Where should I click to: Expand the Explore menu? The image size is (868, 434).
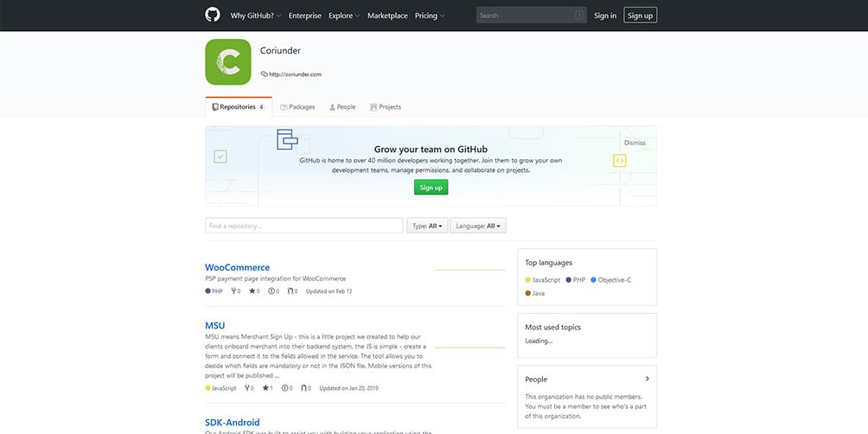coord(344,16)
